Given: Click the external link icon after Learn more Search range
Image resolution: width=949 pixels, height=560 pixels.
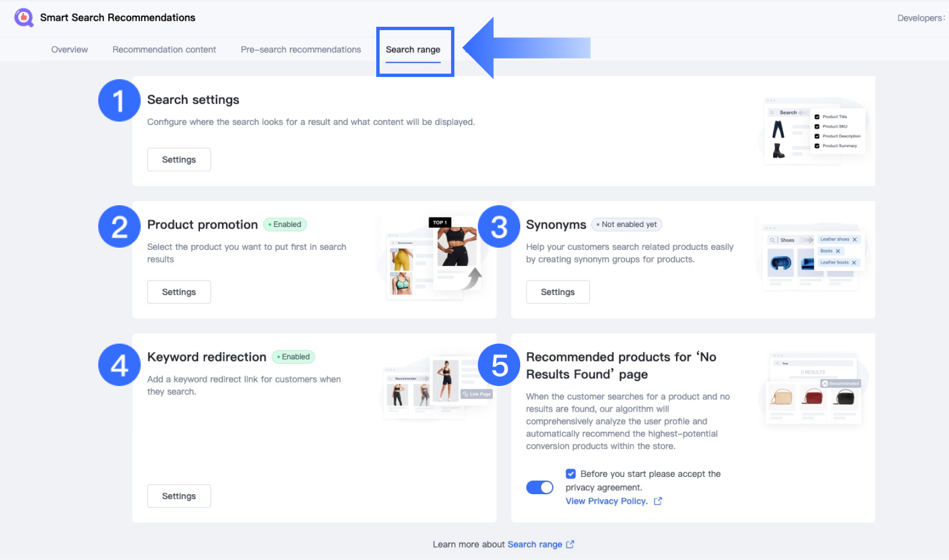Looking at the screenshot, I should click(x=570, y=544).
